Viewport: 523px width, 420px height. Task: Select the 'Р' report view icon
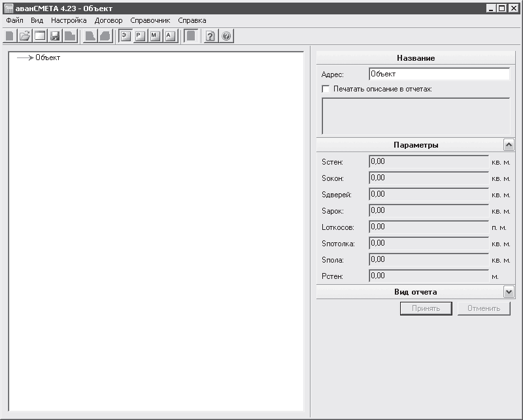(141, 36)
